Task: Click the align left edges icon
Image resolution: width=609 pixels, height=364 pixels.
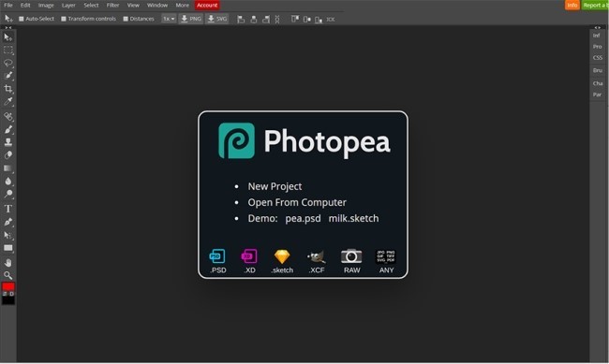Action: pos(241,19)
